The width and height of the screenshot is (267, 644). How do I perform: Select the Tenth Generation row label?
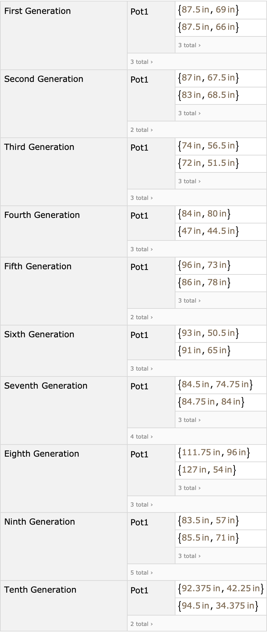[x=40, y=590]
